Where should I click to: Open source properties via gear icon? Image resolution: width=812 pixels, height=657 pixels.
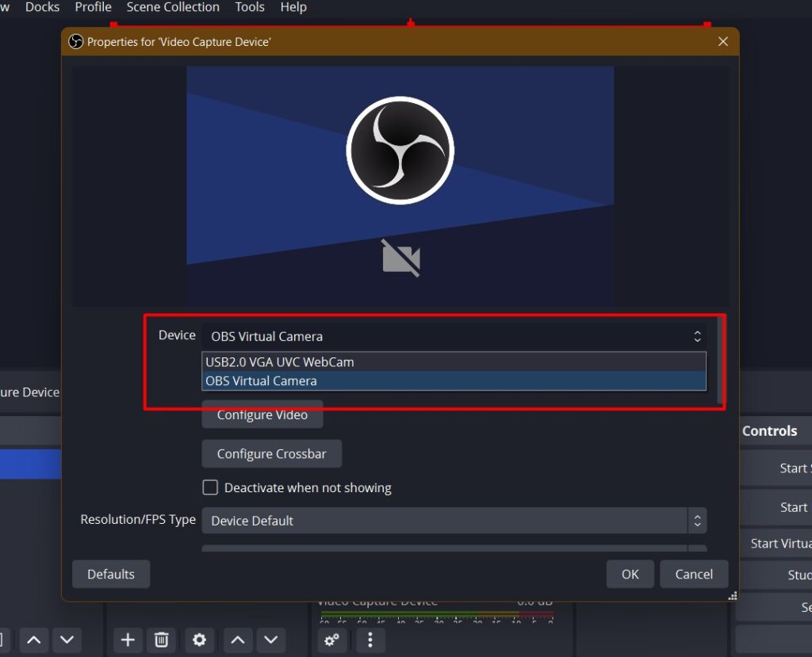point(199,640)
